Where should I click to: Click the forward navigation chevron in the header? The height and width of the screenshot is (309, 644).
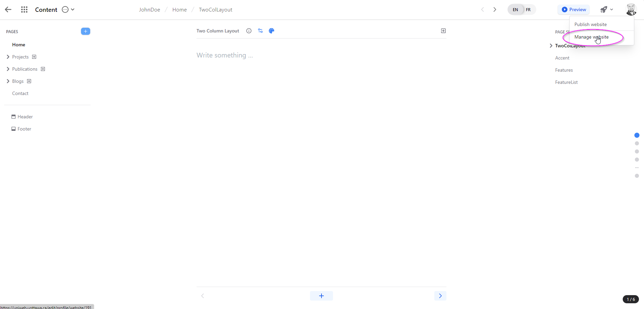point(495,9)
